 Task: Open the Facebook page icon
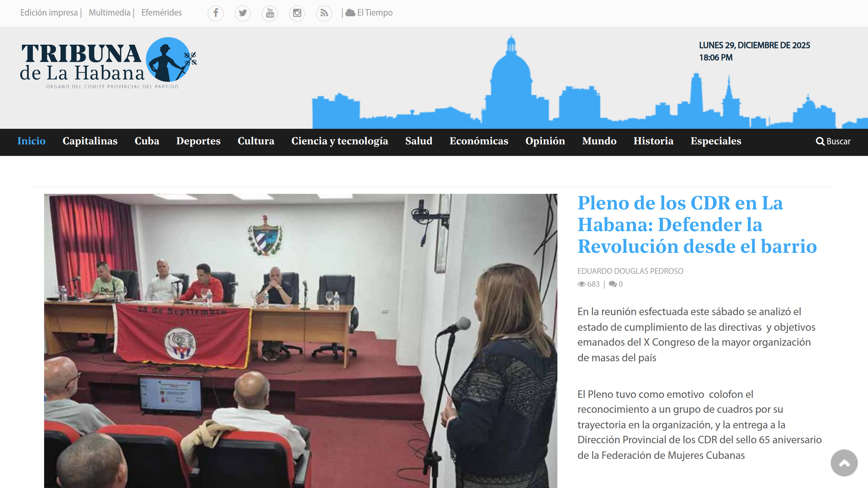coord(216,13)
